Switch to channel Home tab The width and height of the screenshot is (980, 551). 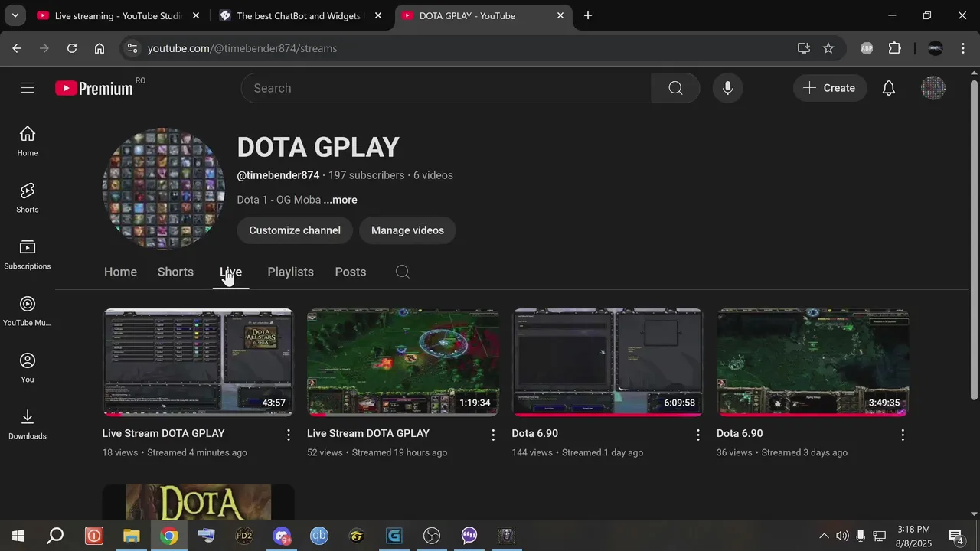coord(120,272)
